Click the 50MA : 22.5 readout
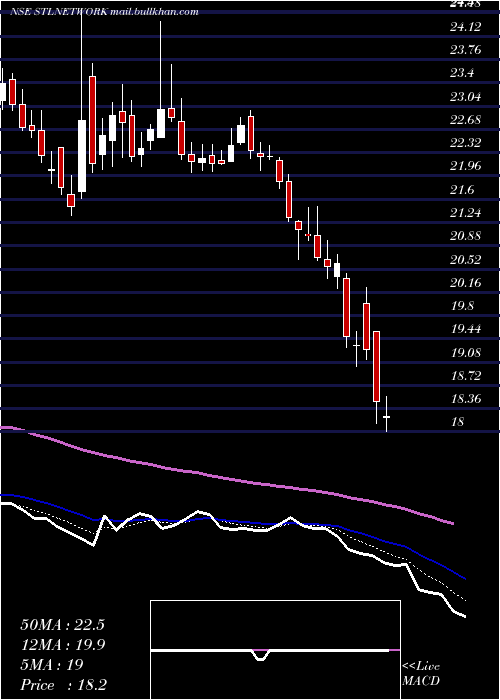The image size is (500, 700). click(x=62, y=625)
